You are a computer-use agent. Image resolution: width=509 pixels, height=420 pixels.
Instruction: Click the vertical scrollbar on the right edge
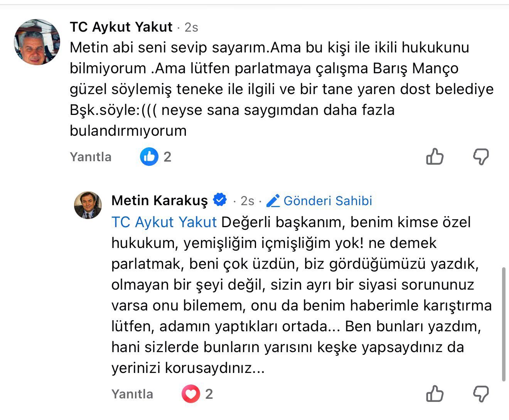pos(504,324)
